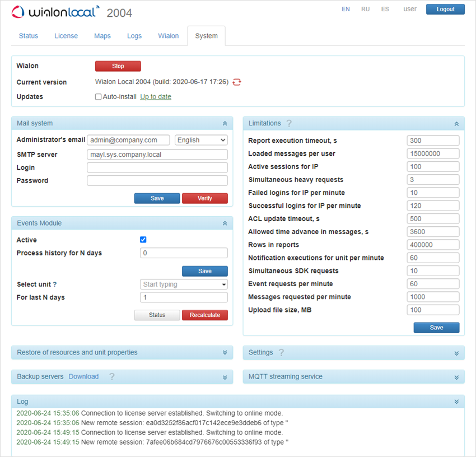The height and width of the screenshot is (457, 476).
Task: Click the 15:35:06 New remote session log entry
Action: [152, 423]
